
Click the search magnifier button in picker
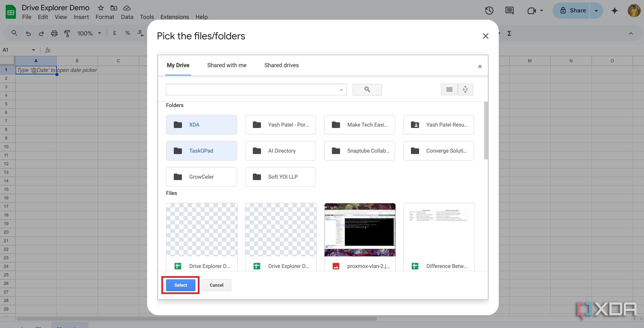(x=367, y=89)
